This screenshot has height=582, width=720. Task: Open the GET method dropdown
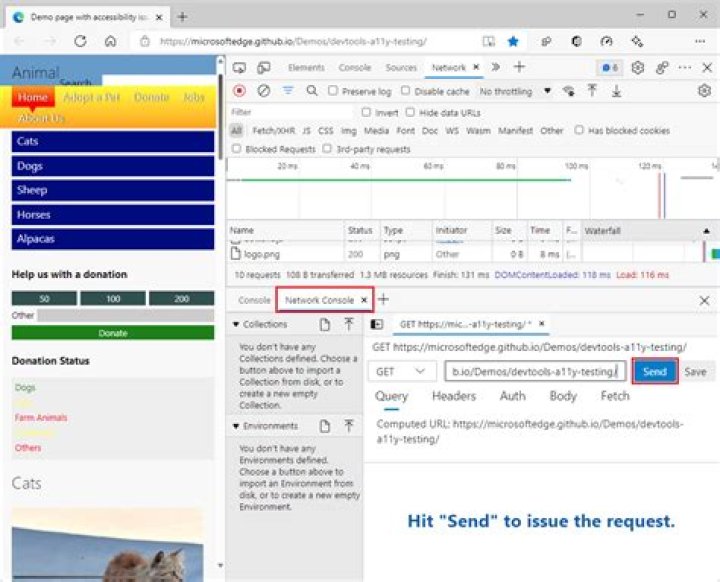(402, 371)
